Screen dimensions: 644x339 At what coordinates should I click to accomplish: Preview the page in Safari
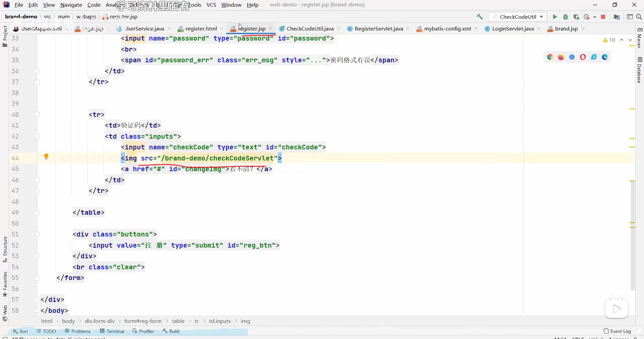(x=572, y=57)
